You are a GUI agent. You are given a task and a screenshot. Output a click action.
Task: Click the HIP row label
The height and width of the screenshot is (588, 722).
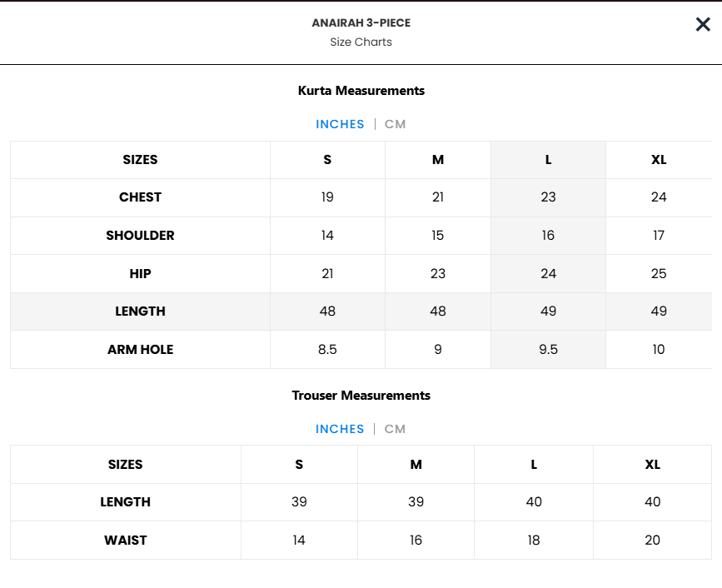tap(141, 273)
